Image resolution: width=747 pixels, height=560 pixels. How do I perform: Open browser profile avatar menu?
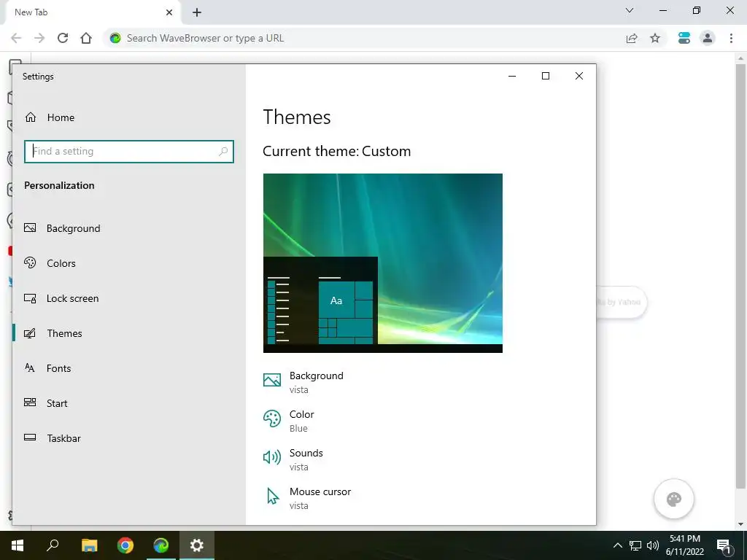708,38
